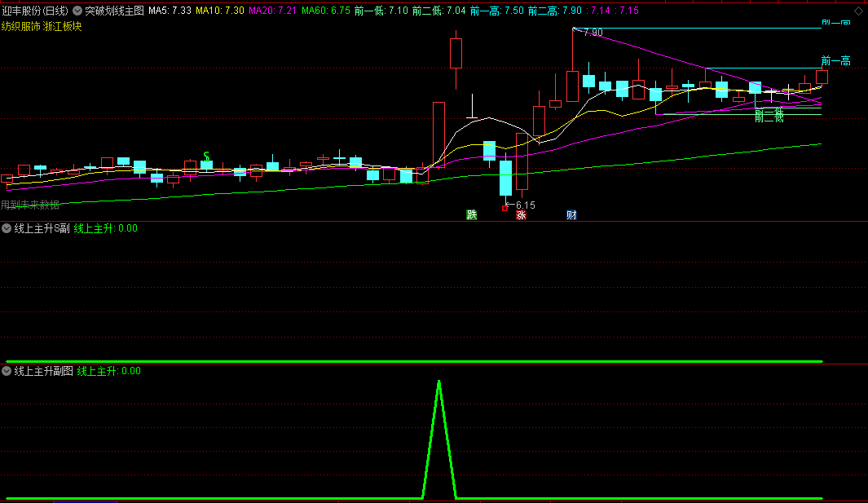Select the 迎丰股份(日线) stock title
Screen dimensions: 868x503
(x=35, y=11)
